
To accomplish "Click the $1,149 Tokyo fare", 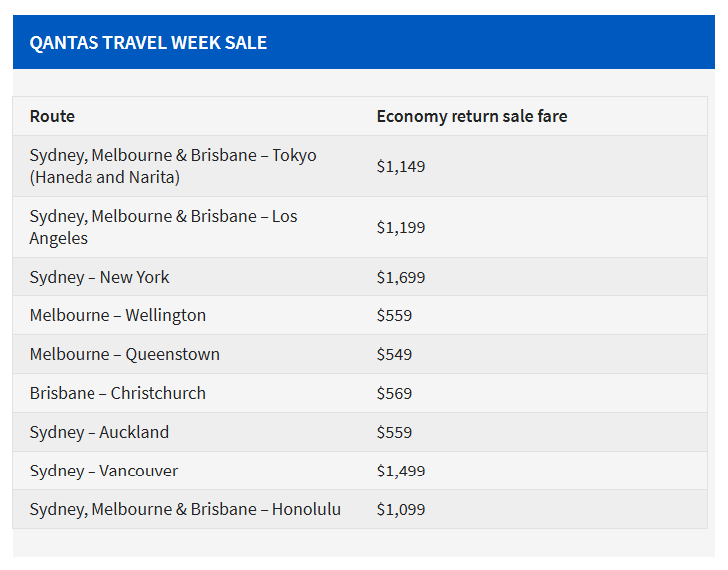I will [x=400, y=166].
